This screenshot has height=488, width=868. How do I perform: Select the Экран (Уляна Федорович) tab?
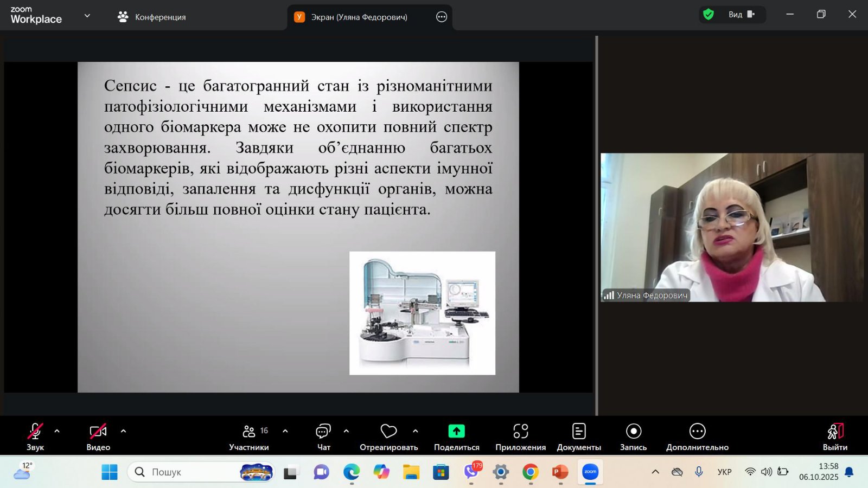pos(359,17)
